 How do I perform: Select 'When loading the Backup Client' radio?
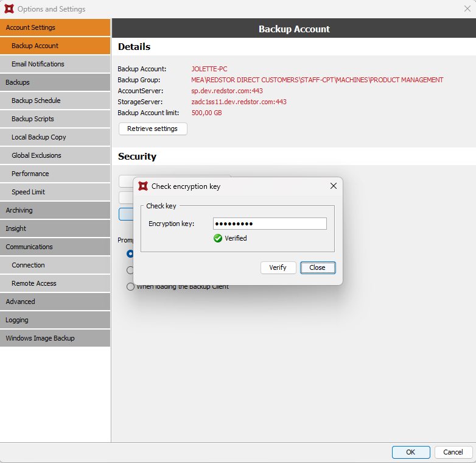(130, 286)
